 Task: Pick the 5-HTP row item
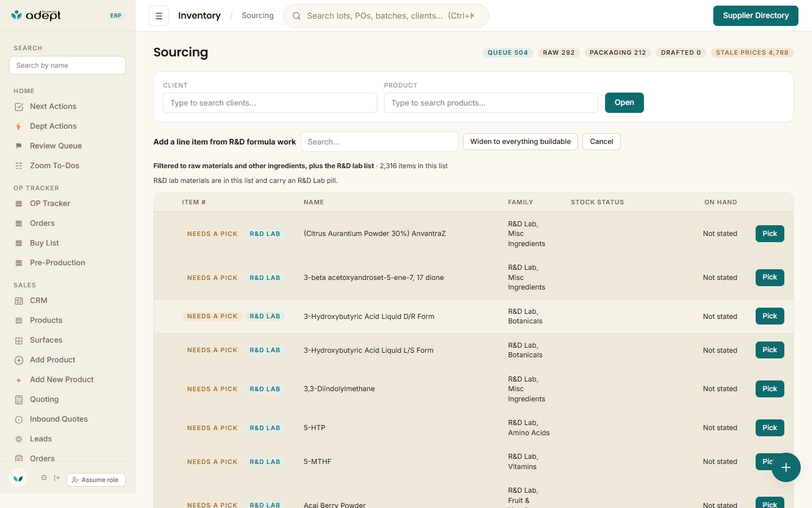(x=770, y=428)
